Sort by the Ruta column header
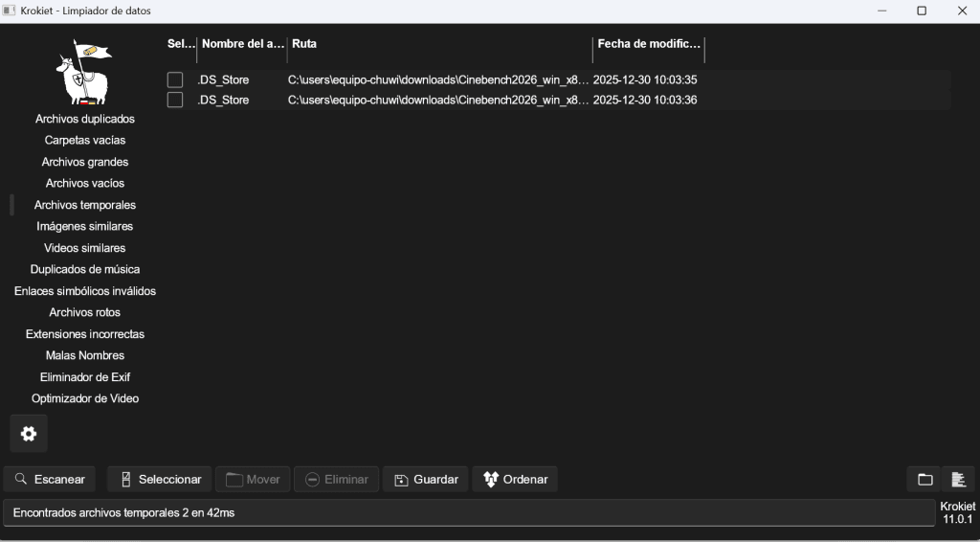980x542 pixels. (x=440, y=44)
